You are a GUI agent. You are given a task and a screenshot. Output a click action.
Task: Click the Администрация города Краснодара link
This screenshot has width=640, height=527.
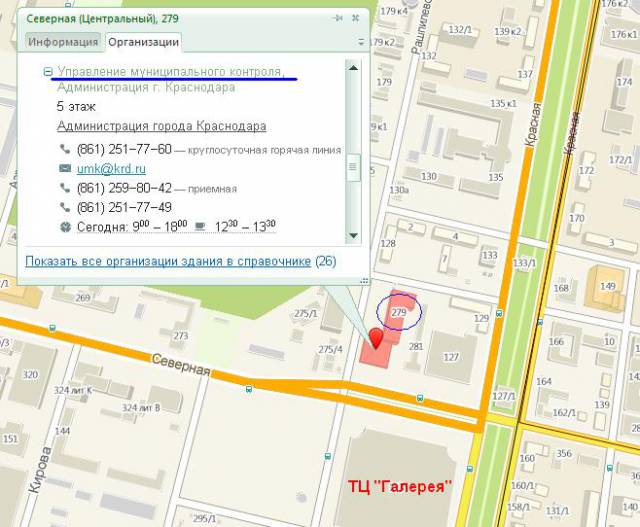coord(162,126)
